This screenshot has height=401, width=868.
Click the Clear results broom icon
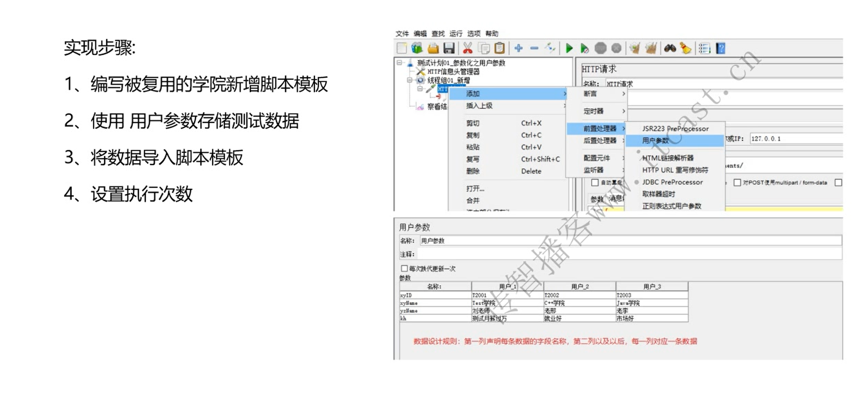pyautogui.click(x=635, y=48)
